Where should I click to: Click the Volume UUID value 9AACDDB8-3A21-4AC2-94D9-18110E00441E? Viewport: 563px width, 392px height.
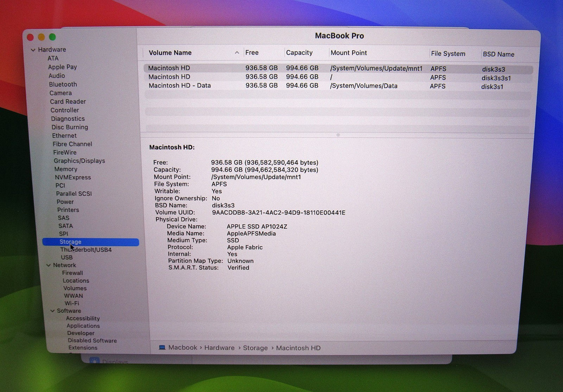pos(279,212)
